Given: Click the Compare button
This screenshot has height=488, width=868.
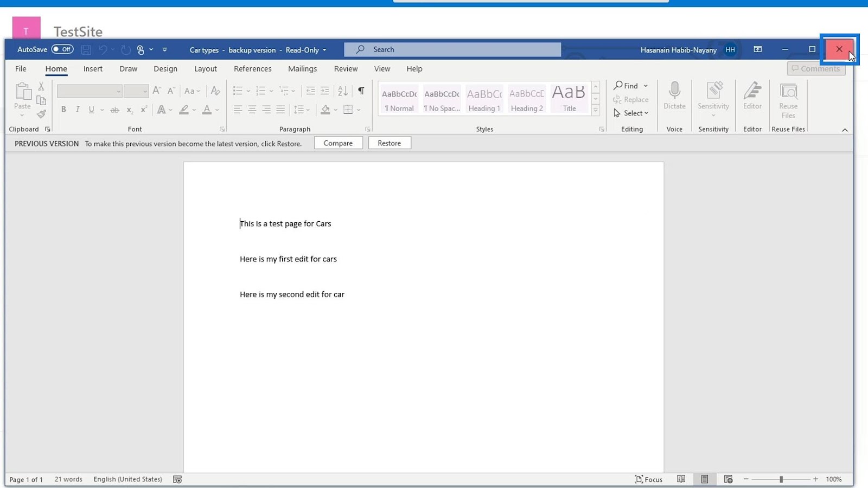Looking at the screenshot, I should 338,143.
